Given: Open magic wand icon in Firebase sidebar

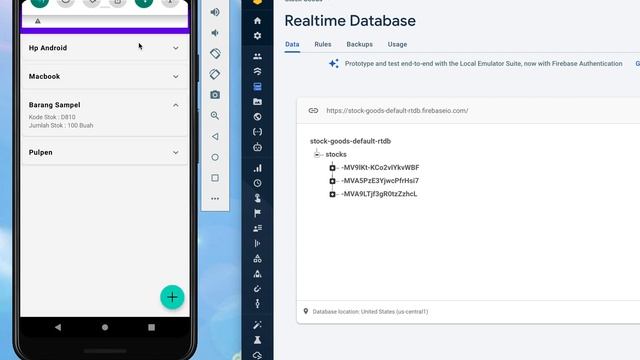Looking at the screenshot, I should coord(258,325).
